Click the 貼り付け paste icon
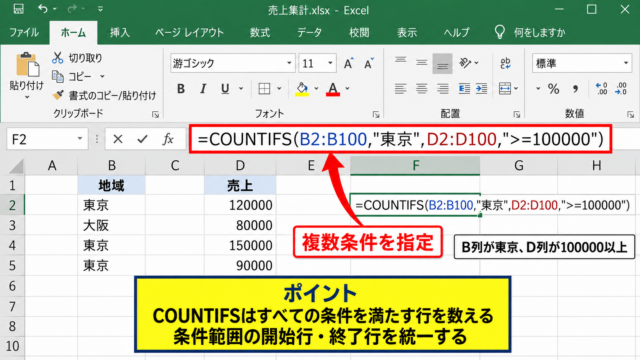Image resolution: width=640 pixels, height=360 pixels. coord(27,65)
